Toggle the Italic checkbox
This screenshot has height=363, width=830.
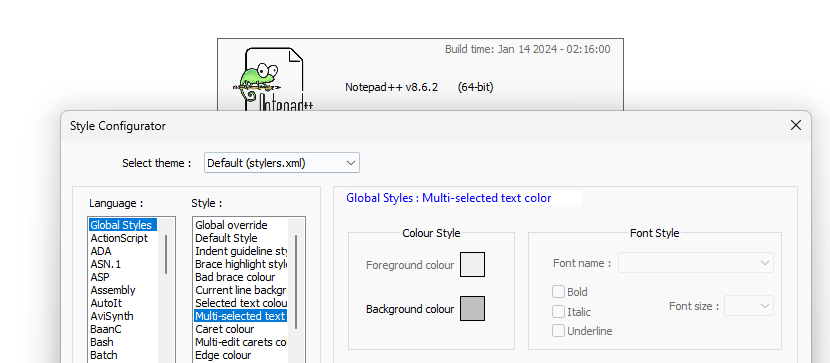pyautogui.click(x=558, y=311)
